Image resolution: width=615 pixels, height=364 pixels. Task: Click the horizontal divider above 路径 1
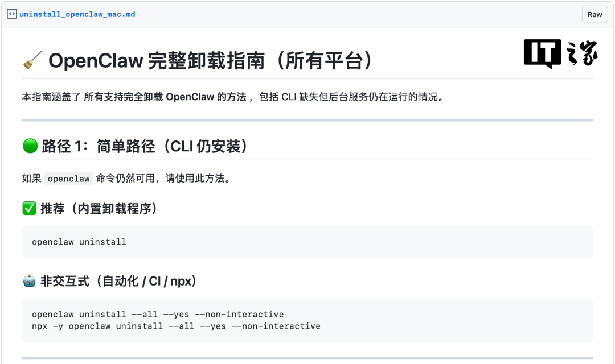point(307,120)
